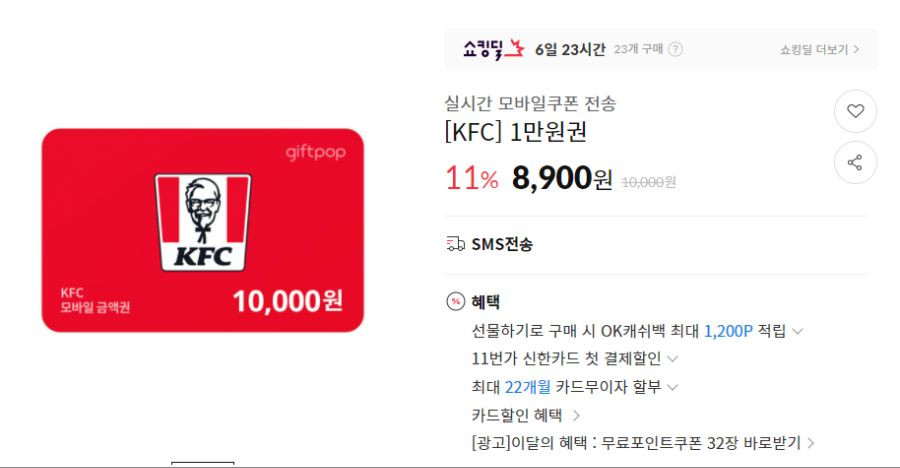Click the 쇼킹딜 lightning logo
This screenshot has width=900, height=468.
pos(494,49)
